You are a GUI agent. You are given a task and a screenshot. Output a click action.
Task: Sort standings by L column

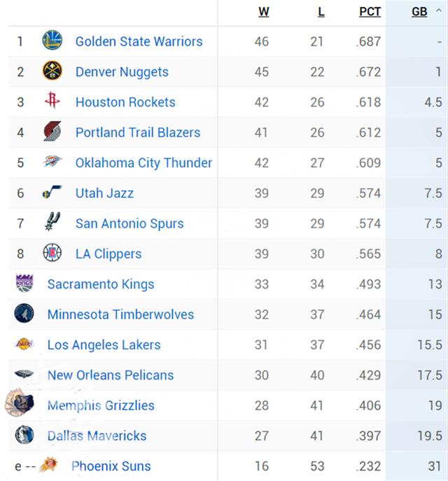321,12
